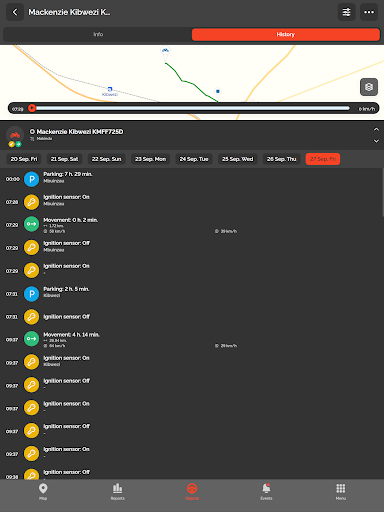Click the list scrollbar on the right edge
The image size is (384, 512).
tap(383, 193)
